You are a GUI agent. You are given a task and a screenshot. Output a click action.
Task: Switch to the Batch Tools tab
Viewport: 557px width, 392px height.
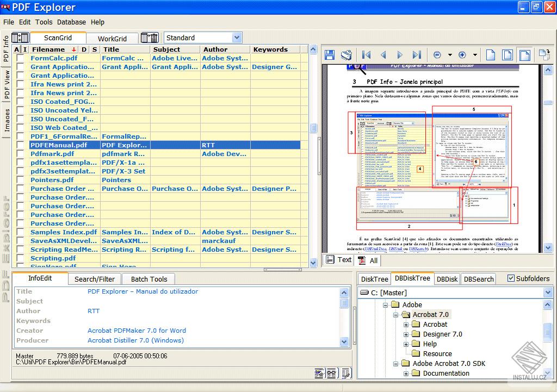click(x=148, y=279)
